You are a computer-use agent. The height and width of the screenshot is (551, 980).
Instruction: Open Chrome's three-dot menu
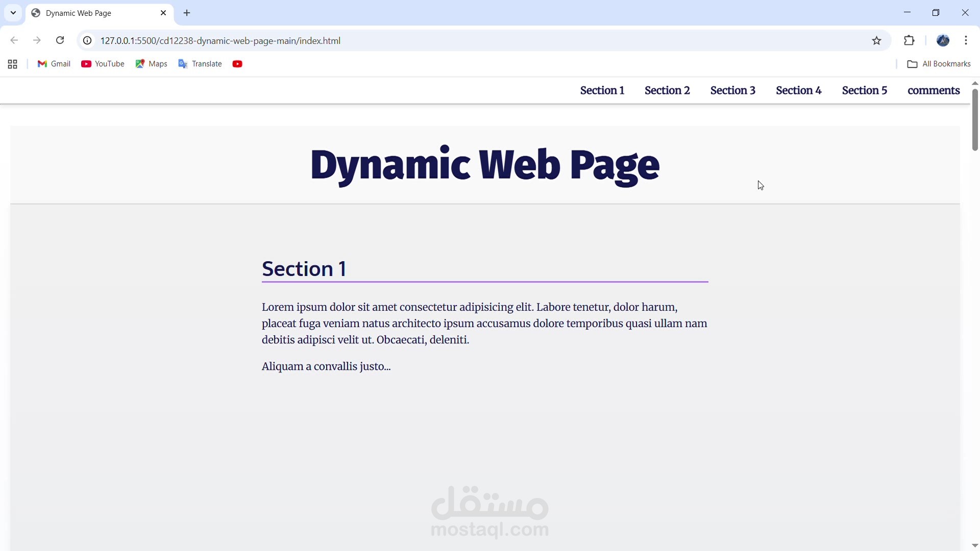coord(966,40)
